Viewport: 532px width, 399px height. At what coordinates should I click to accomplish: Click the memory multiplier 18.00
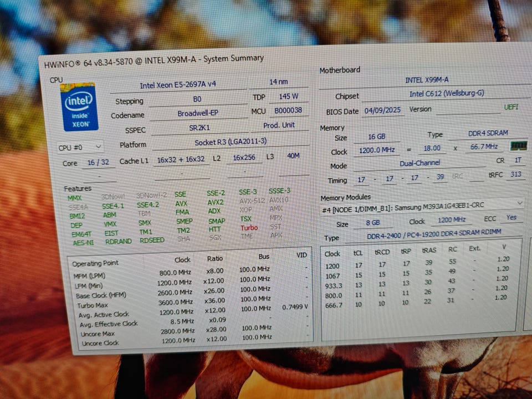[x=432, y=149]
